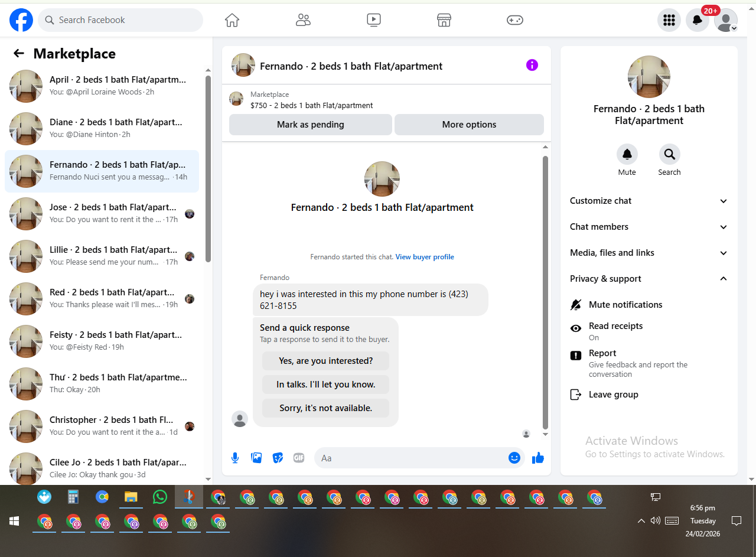Open the Feisty conversation
This screenshot has width=756, height=557.
(x=102, y=341)
